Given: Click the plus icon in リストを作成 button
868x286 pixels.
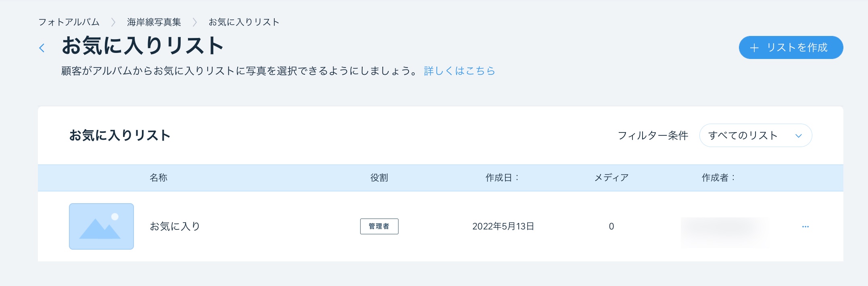Looking at the screenshot, I should pos(754,48).
